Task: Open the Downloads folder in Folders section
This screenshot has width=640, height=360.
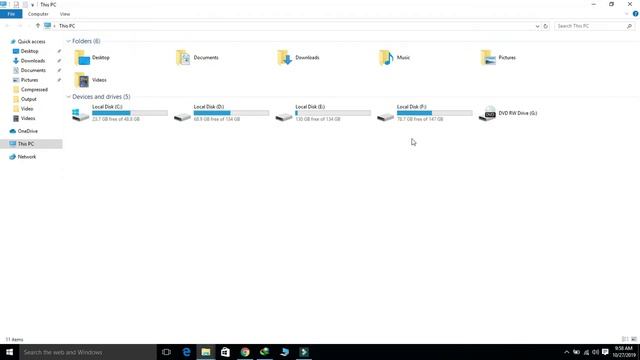Action: coord(299,58)
